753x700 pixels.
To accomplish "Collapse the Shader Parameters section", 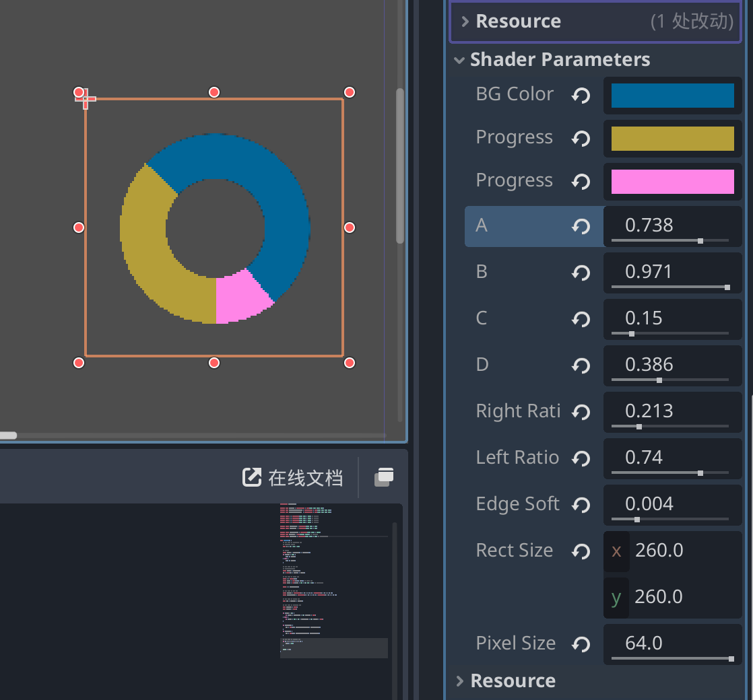I will [x=459, y=61].
